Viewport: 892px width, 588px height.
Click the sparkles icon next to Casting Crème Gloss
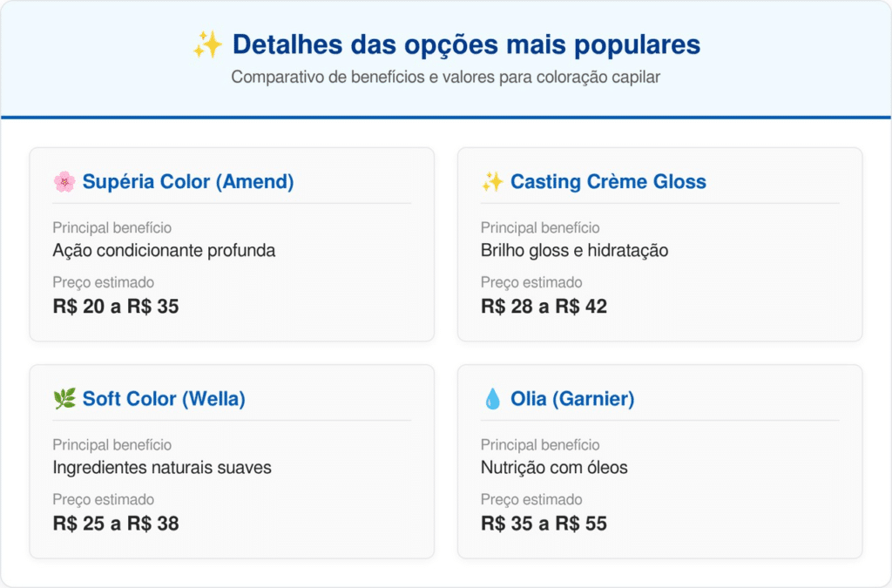click(492, 182)
